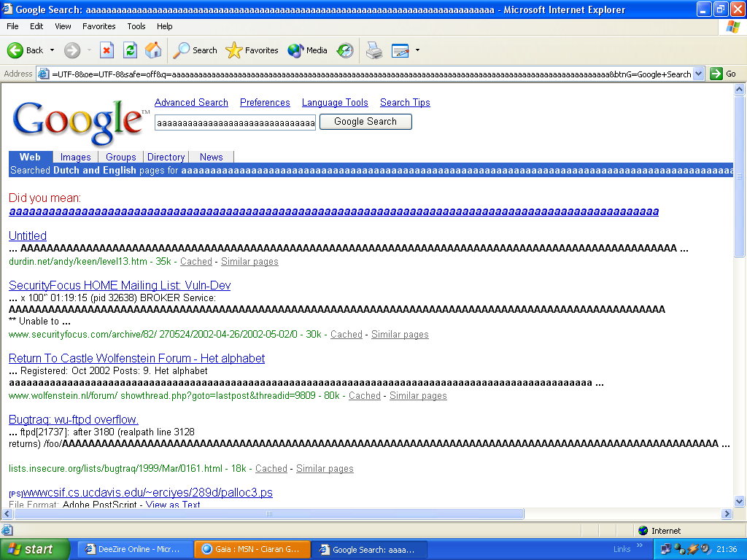Screen dimensions: 747x560
Task: Open the History clock icon
Action: [345, 50]
